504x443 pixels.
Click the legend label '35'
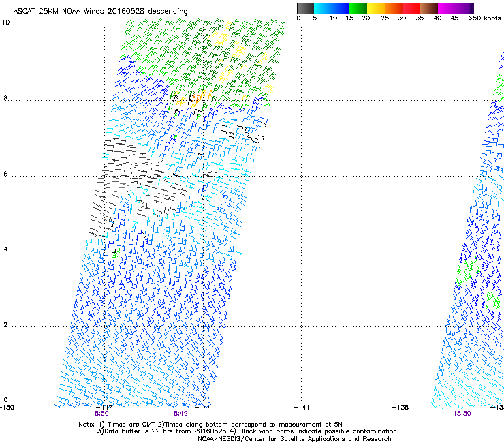pyautogui.click(x=420, y=18)
